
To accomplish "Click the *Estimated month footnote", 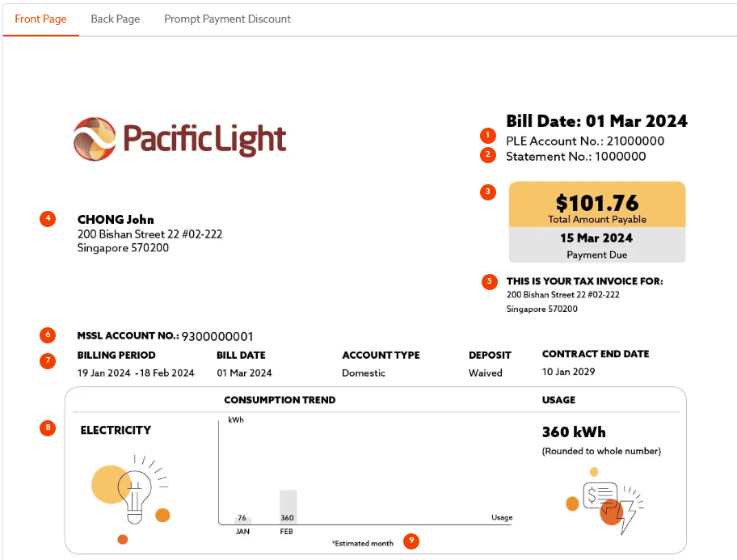I will 362,544.
